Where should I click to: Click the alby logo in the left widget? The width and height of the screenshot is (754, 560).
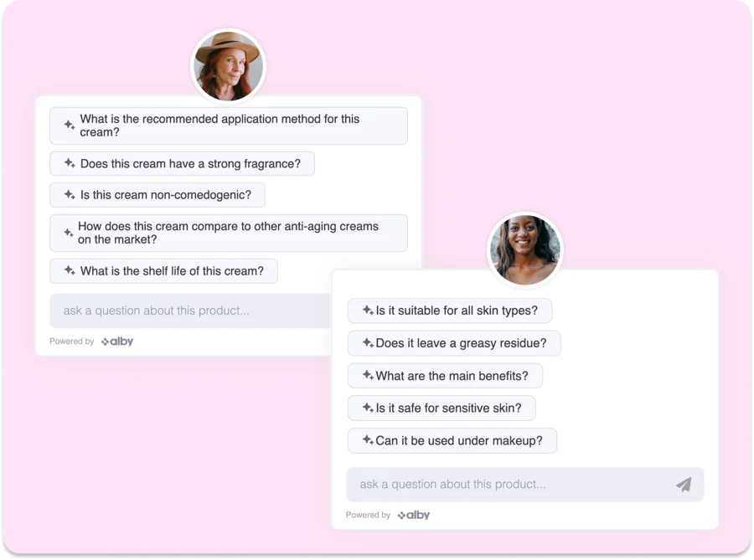[x=117, y=342]
